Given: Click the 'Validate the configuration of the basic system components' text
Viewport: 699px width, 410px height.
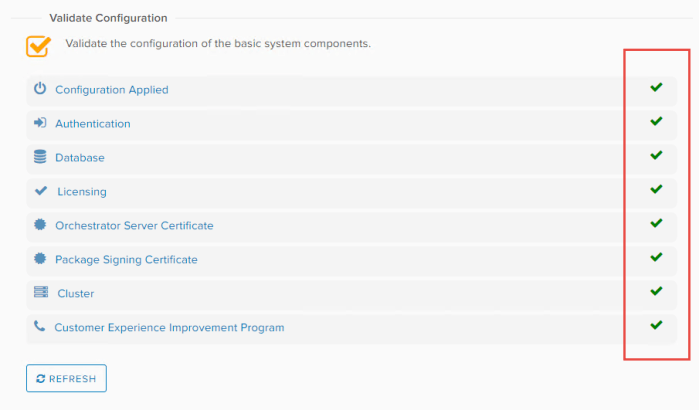Looking at the screenshot, I should [x=218, y=44].
